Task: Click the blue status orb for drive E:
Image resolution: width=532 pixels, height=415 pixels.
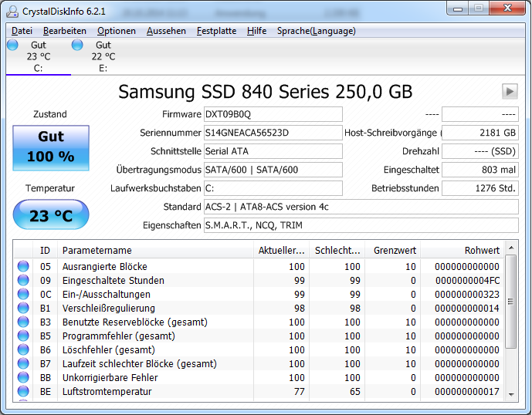Action: (x=77, y=45)
